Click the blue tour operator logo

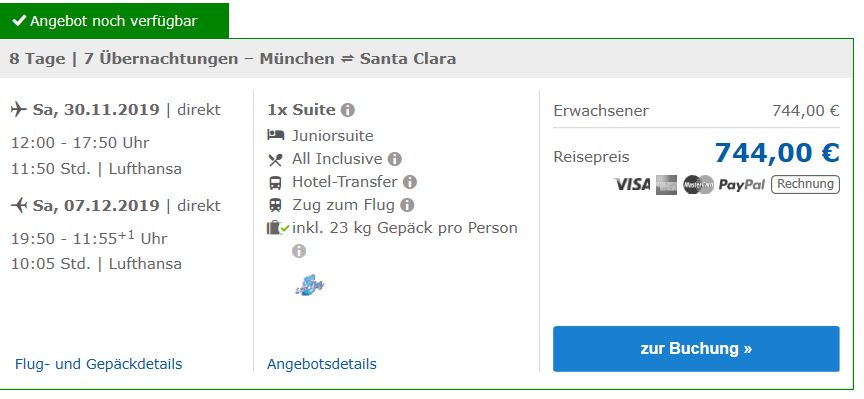[x=310, y=285]
